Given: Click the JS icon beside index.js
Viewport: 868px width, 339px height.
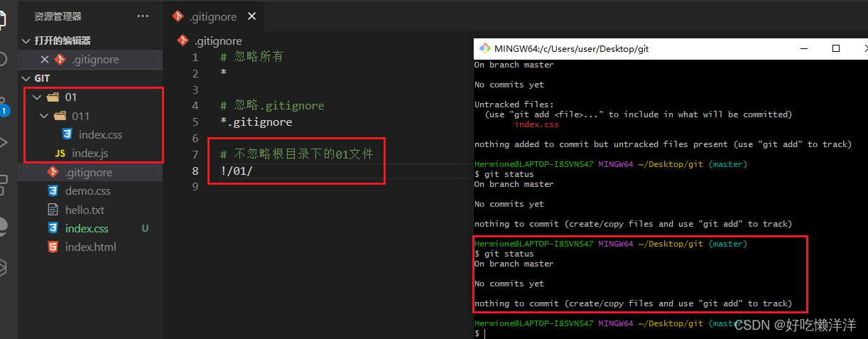Looking at the screenshot, I should pyautogui.click(x=60, y=154).
